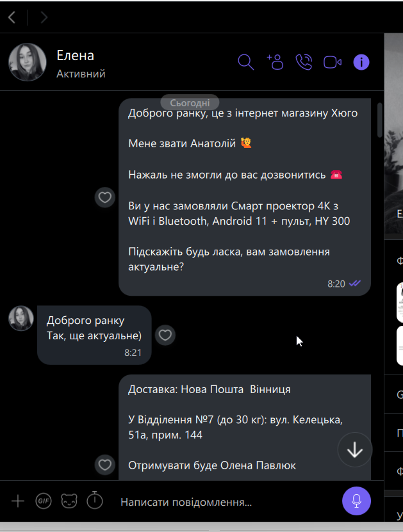403x532 pixels.
Task: Like the reply Так, ще актуальне
Action: click(x=165, y=335)
